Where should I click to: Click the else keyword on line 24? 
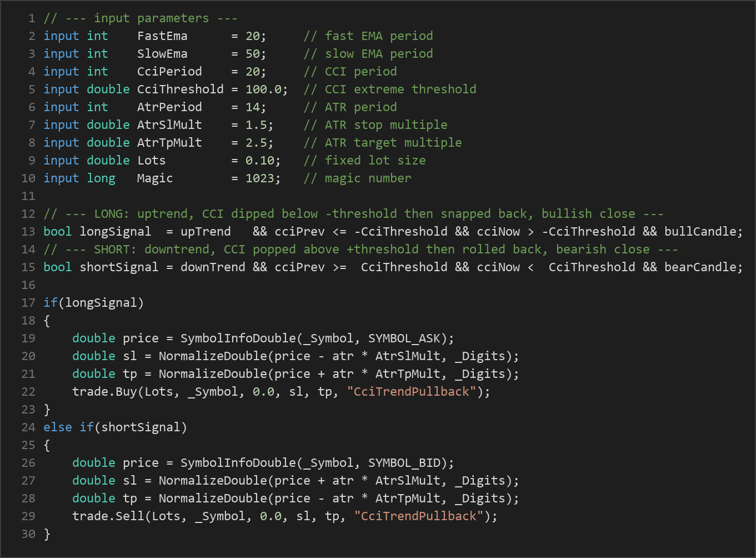[x=58, y=427]
